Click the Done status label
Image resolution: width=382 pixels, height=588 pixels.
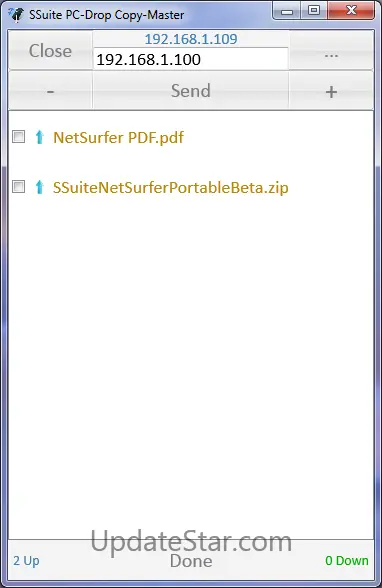[191, 561]
